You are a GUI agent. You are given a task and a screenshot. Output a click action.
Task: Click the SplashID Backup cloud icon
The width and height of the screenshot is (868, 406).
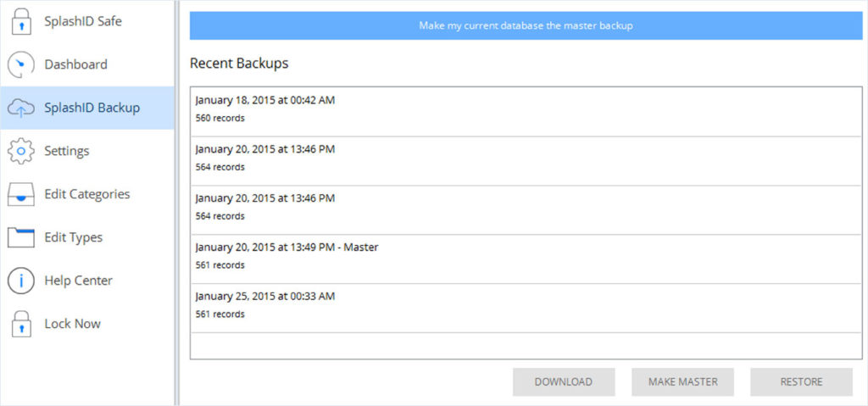coord(21,108)
